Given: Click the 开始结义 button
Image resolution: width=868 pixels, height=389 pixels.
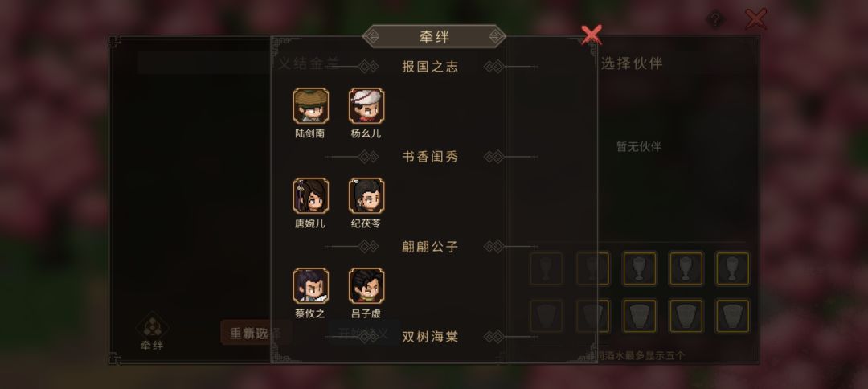Looking at the screenshot, I should (x=364, y=333).
